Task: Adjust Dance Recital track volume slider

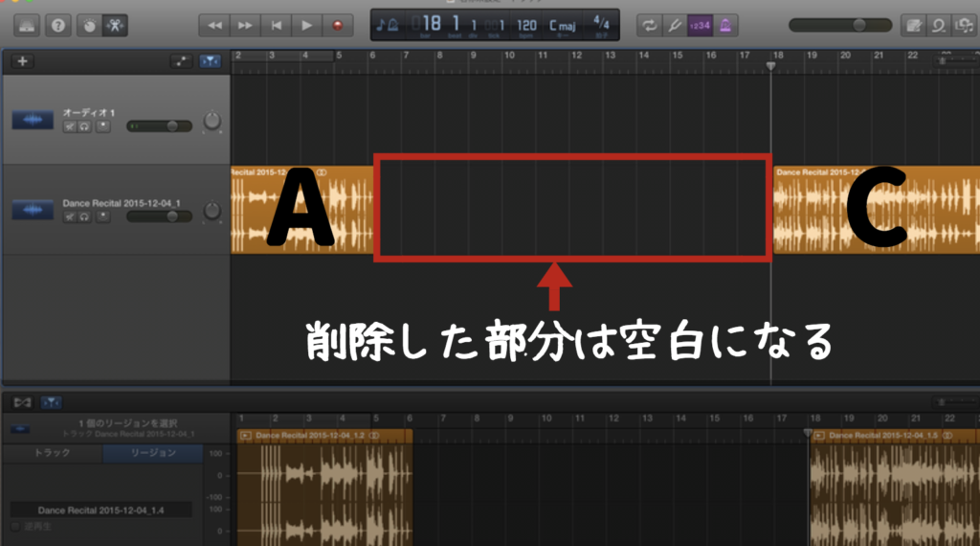Action: click(159, 216)
